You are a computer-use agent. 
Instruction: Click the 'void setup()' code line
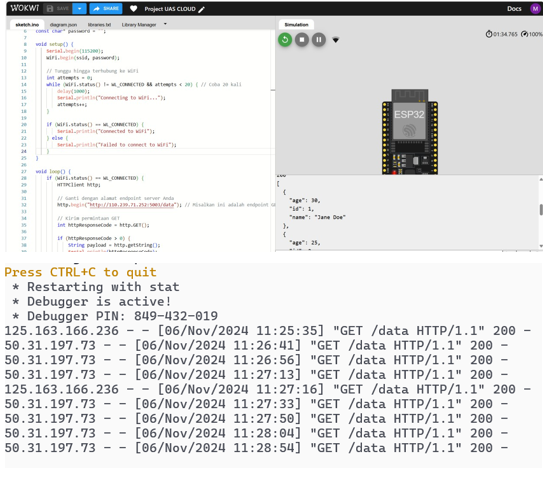click(x=54, y=44)
